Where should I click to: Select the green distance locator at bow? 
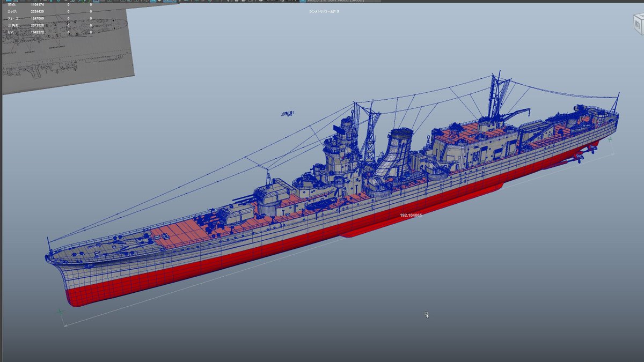[60, 311]
